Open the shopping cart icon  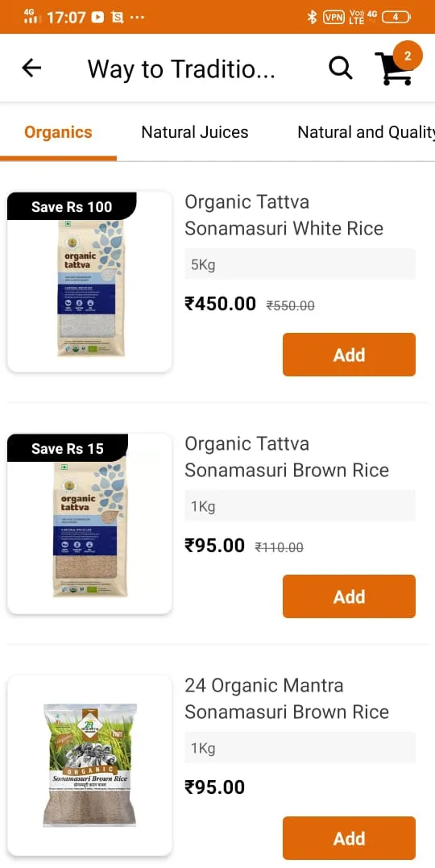click(393, 70)
